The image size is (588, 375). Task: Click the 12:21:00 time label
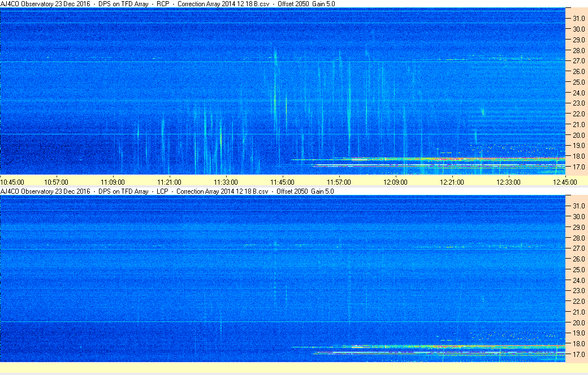pyautogui.click(x=452, y=182)
